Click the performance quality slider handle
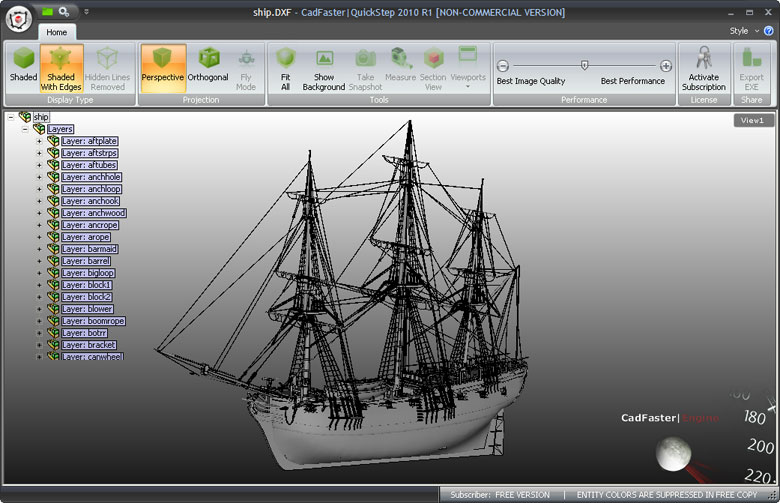This screenshot has width=780, height=503. (x=585, y=65)
